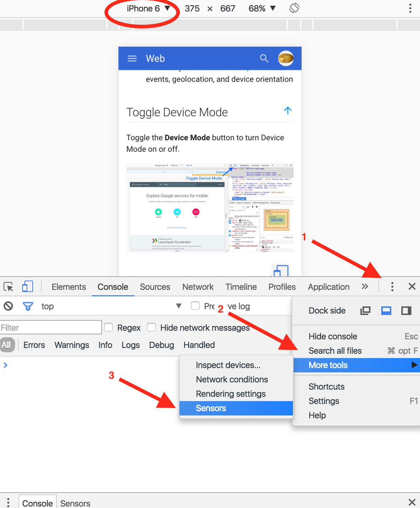Open the More tools submenu
The height and width of the screenshot is (508, 420).
(x=356, y=365)
